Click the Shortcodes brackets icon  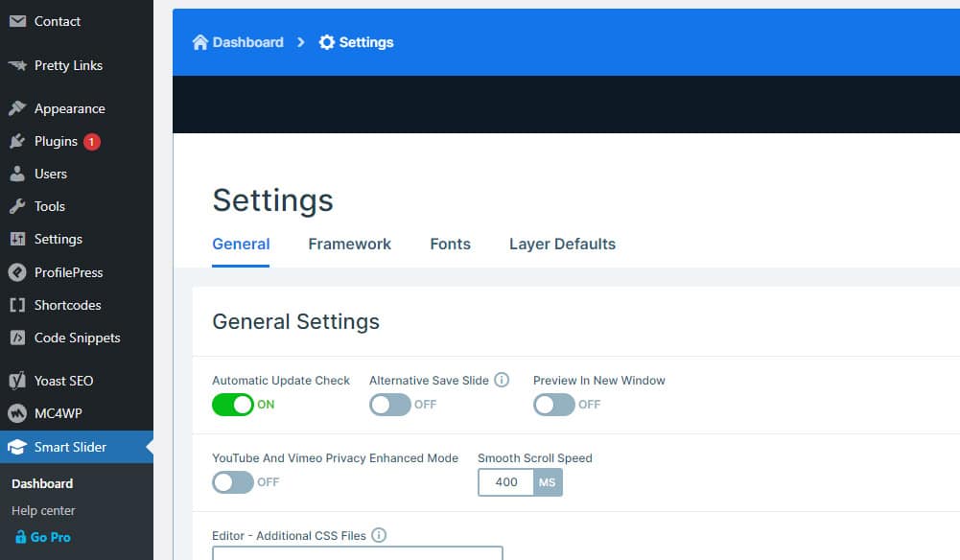coord(17,305)
